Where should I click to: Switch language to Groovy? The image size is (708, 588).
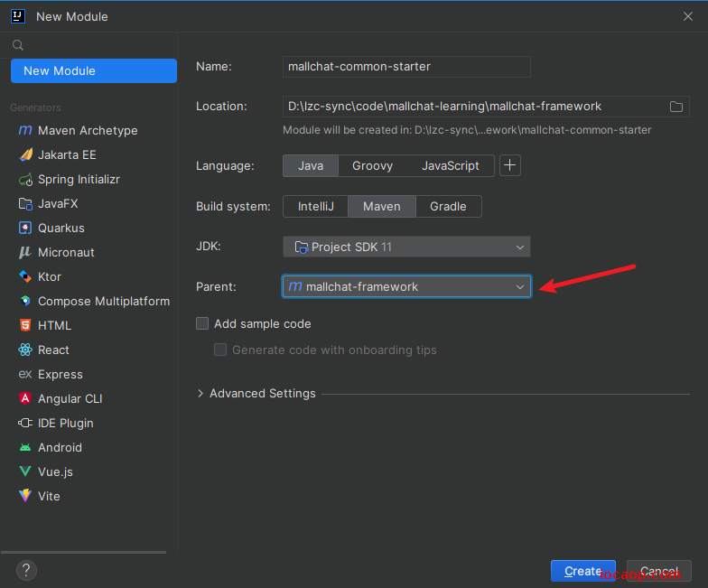point(372,166)
